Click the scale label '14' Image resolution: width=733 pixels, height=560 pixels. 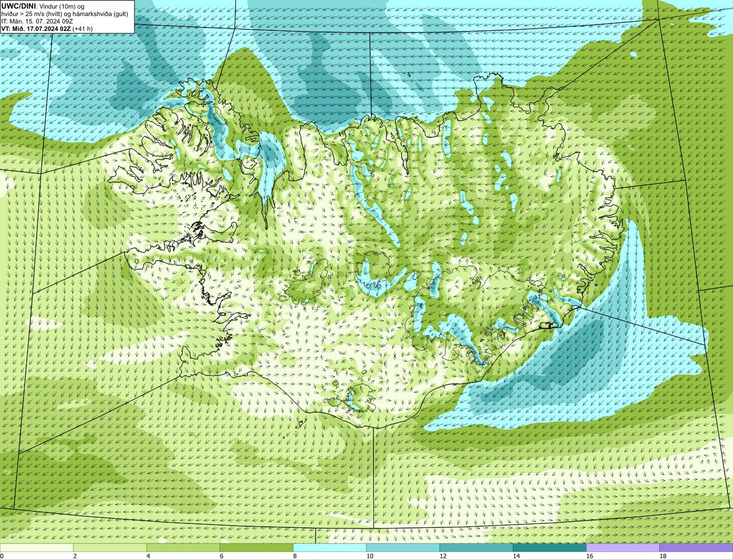tap(517, 556)
